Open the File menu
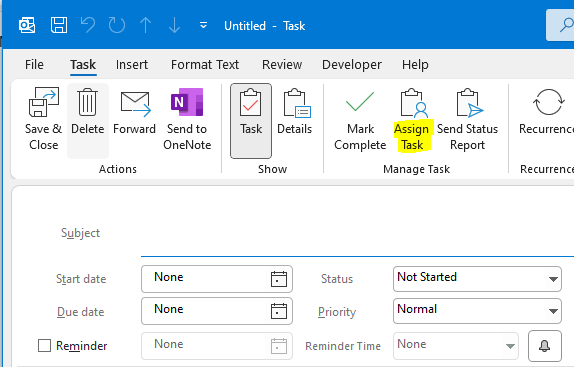574x367 pixels. point(34,64)
